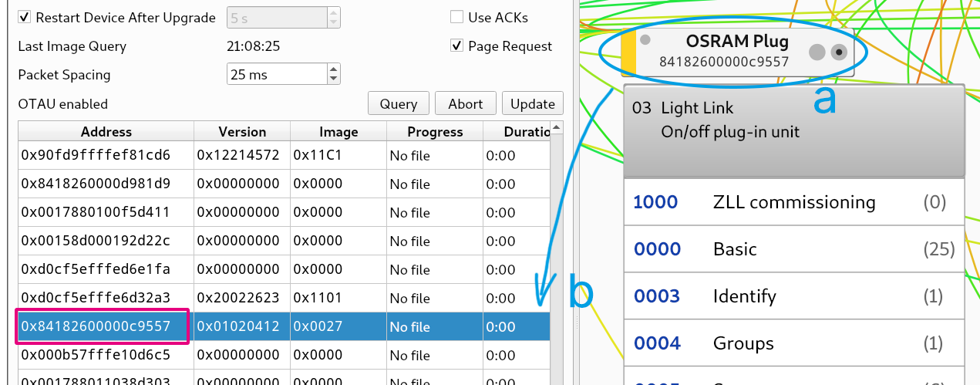
Task: Click OSRAM Plug address 84182600000c9557
Action: [x=724, y=62]
